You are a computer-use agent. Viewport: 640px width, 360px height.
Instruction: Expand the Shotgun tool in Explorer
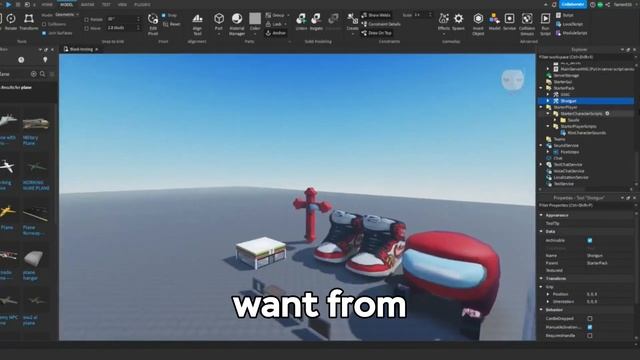click(x=548, y=101)
